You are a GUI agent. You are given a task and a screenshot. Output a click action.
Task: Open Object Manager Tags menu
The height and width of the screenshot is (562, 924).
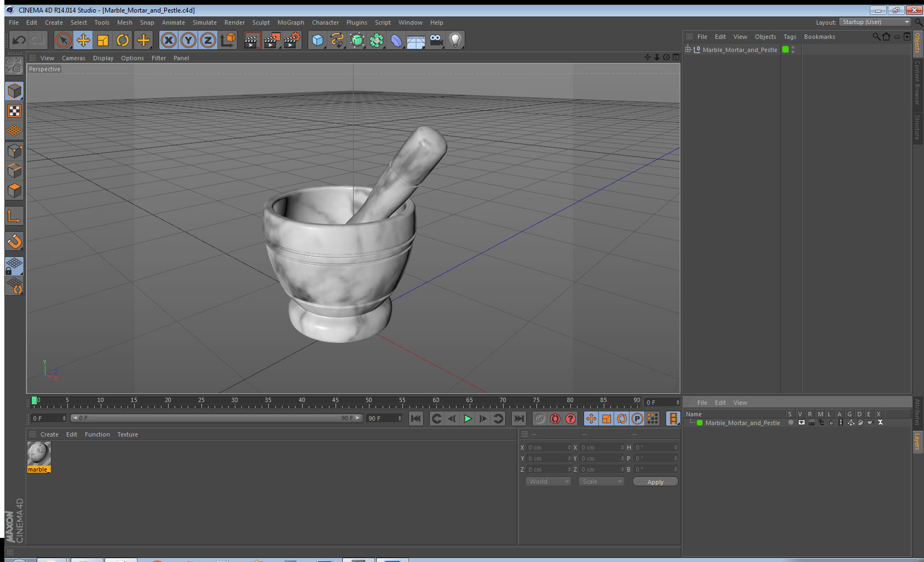point(790,37)
